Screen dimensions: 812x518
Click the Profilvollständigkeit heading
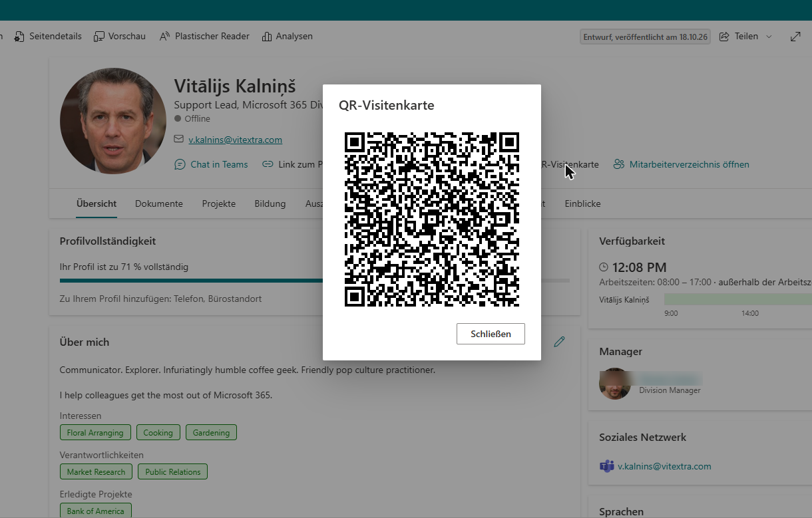(x=108, y=241)
